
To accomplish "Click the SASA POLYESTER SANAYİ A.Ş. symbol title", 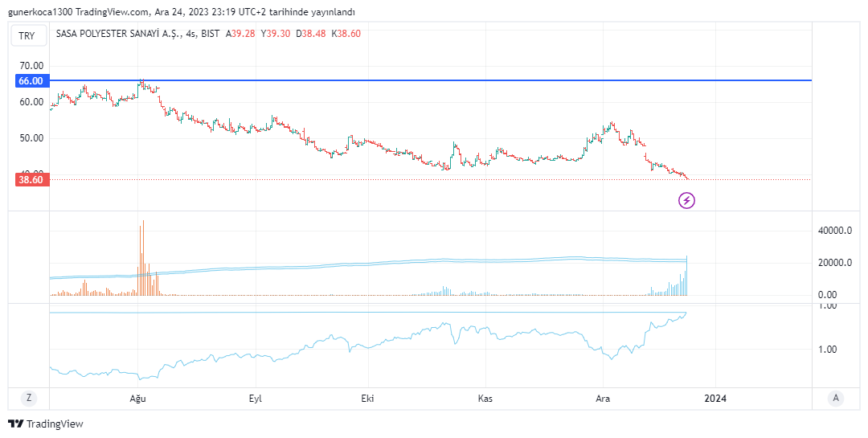I will [119, 34].
